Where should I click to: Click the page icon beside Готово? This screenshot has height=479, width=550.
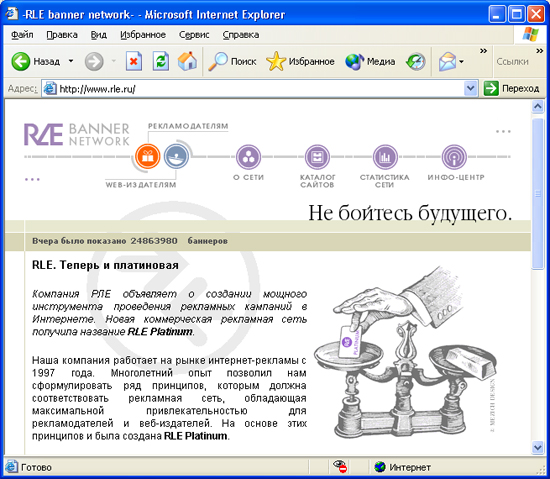click(x=11, y=467)
